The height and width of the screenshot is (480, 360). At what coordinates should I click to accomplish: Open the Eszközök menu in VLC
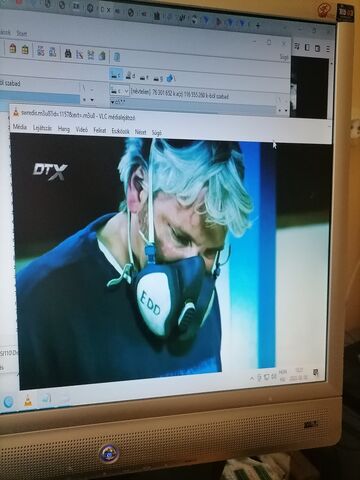click(x=120, y=131)
